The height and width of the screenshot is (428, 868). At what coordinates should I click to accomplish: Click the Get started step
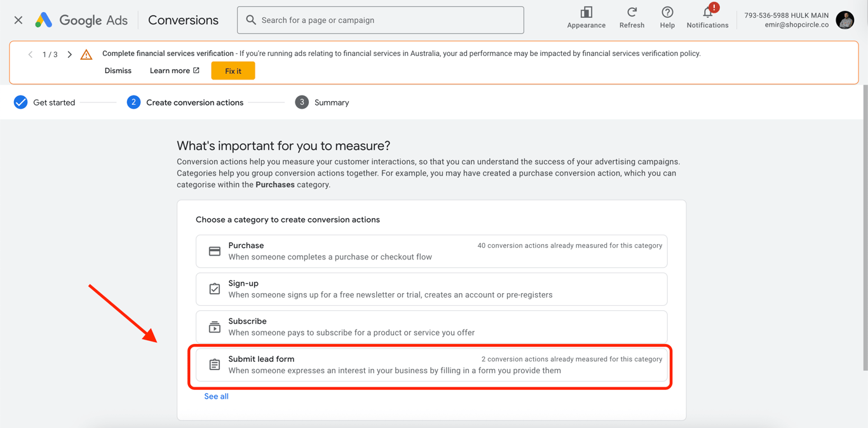tap(44, 102)
